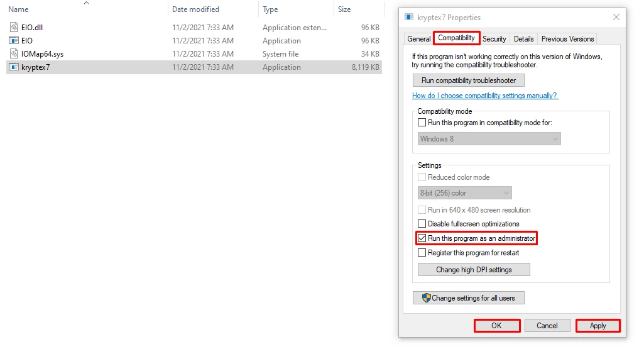The width and height of the screenshot is (644, 349).
Task: Click the kryptex7 Properties title bar icon
Action: click(x=410, y=18)
